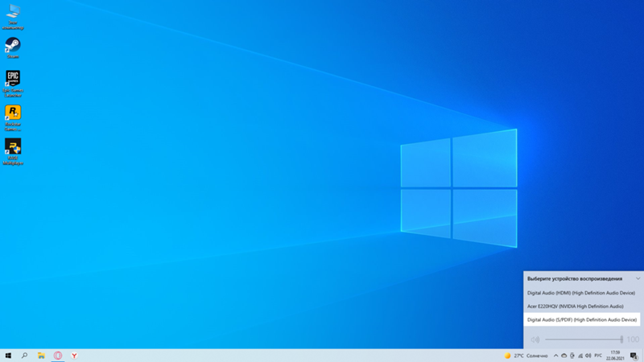Choose Digital Audio (S/PDIF) playback device
This screenshot has width=644, height=362.
[x=581, y=319]
